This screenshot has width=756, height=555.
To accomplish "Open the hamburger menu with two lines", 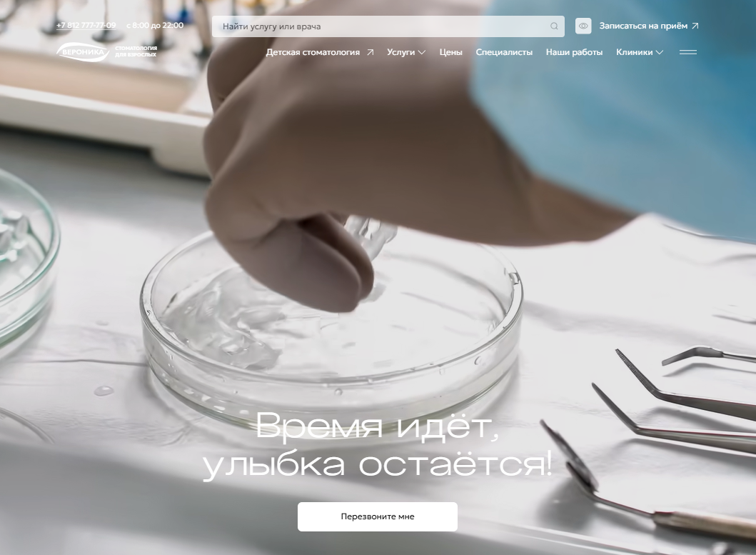I will 687,52.
